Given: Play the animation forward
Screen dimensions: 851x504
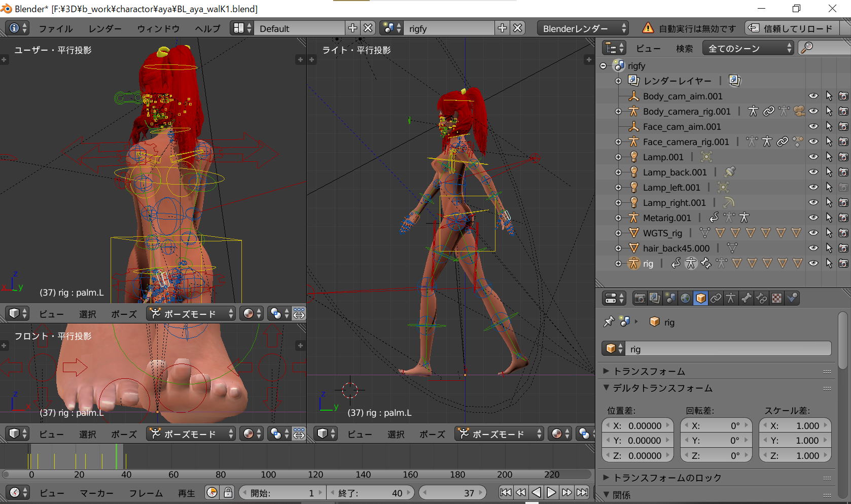Looking at the screenshot, I should (551, 492).
